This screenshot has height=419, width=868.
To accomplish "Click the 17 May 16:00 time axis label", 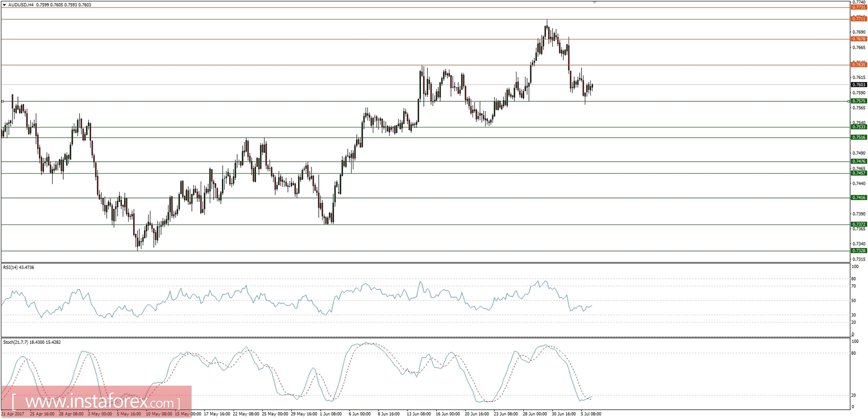I will click(x=217, y=414).
